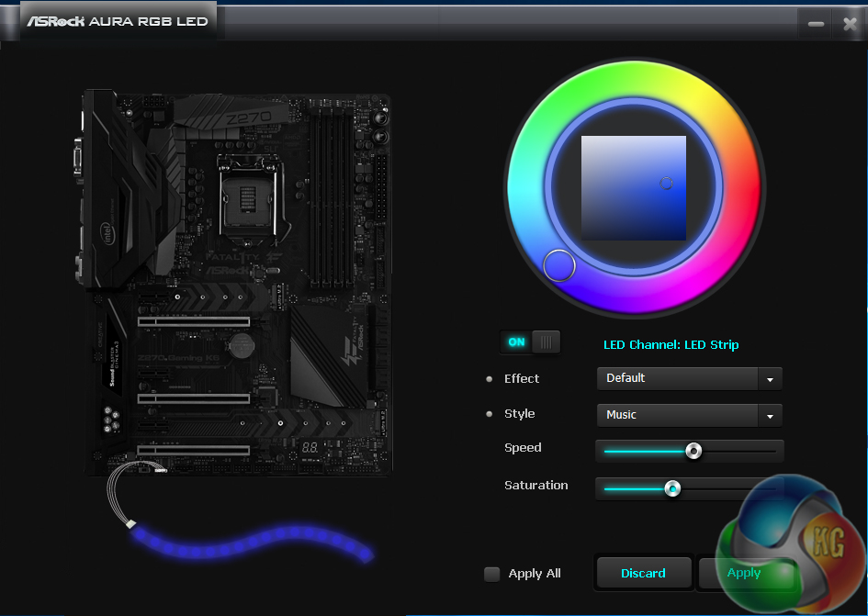868x616 pixels.
Task: Open the Effect dropdown showing Default
Action: click(689, 378)
